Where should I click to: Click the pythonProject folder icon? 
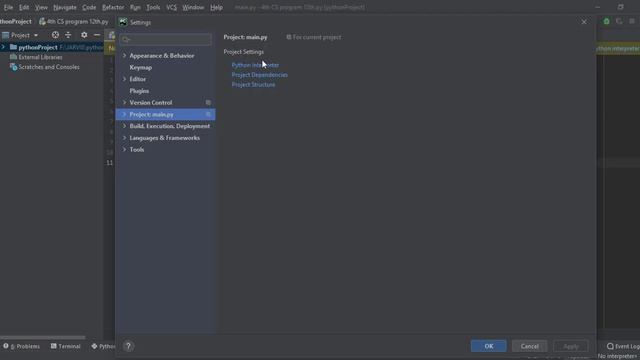pyautogui.click(x=13, y=47)
